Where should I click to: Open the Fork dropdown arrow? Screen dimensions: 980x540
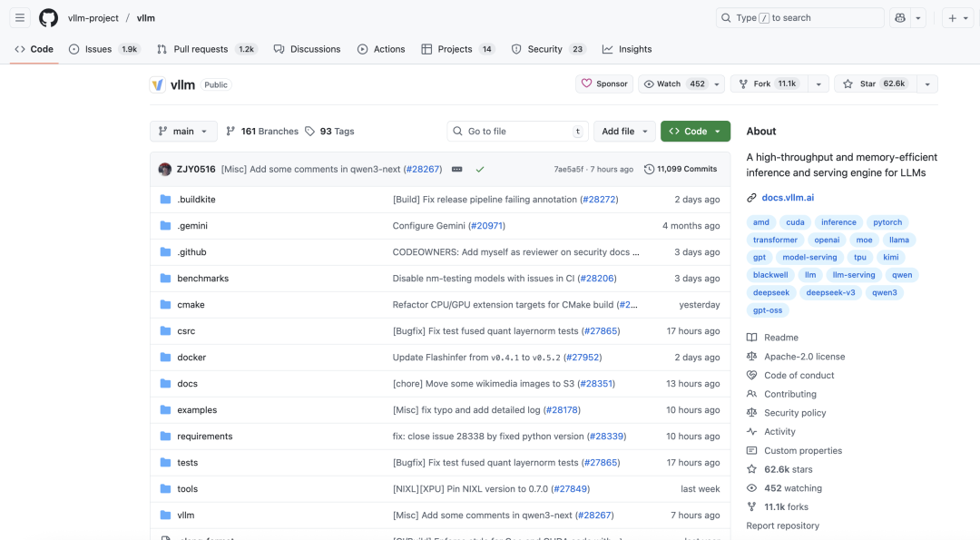[x=818, y=83]
